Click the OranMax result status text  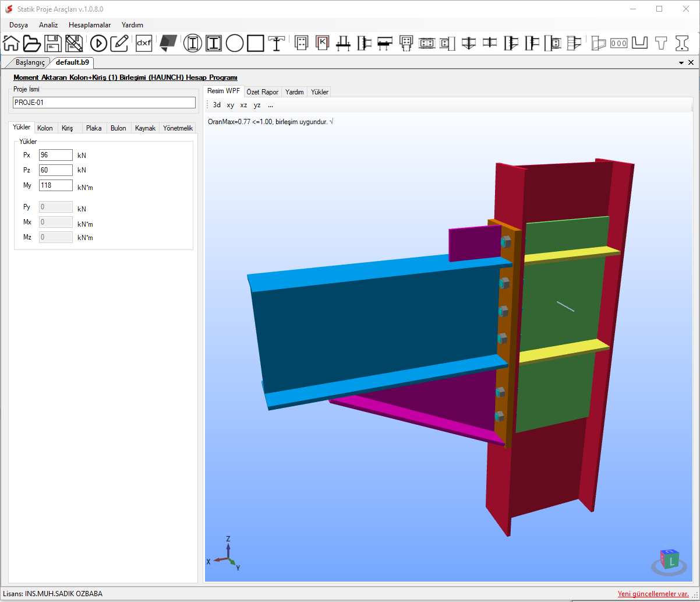270,122
